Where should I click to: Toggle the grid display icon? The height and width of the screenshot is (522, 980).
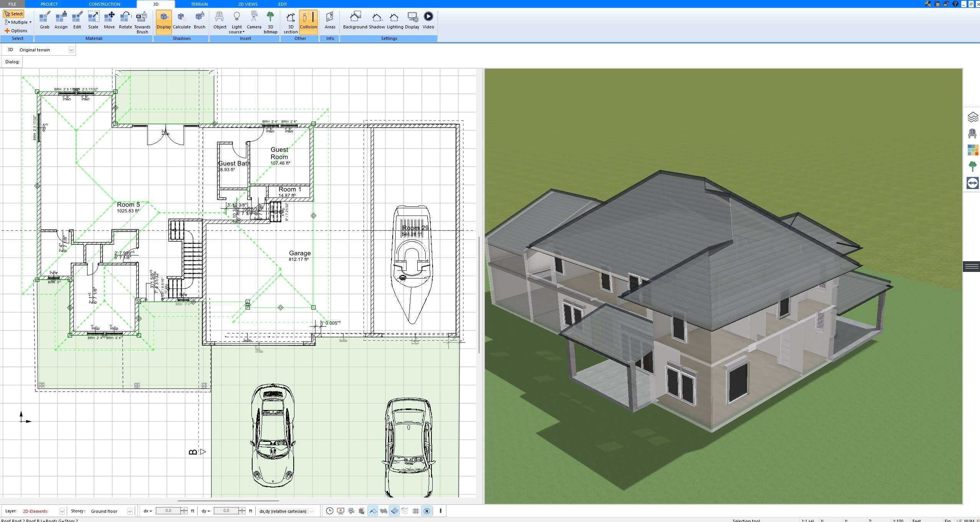coord(416,511)
